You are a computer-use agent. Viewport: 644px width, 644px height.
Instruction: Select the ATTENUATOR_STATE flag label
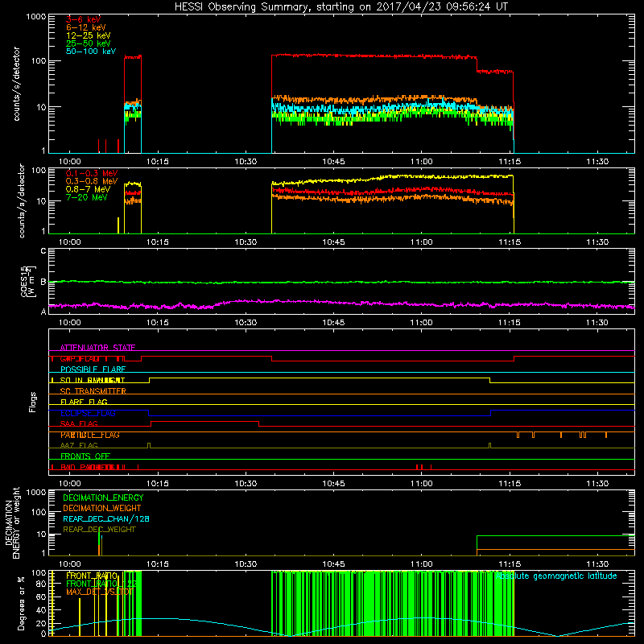[97, 348]
